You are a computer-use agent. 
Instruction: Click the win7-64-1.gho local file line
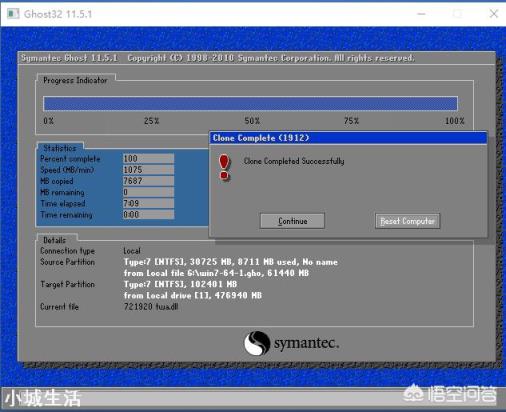pyautogui.click(x=216, y=273)
